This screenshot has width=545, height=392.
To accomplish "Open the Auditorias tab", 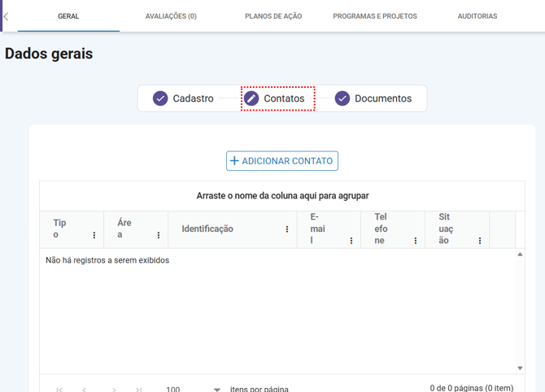I will [477, 16].
